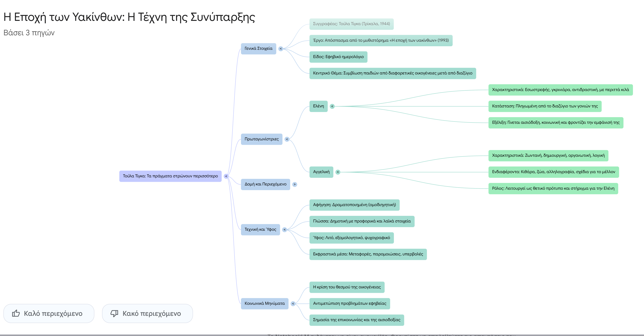Click the thumbs-down Κακό περιεχόμενο button

point(147,313)
